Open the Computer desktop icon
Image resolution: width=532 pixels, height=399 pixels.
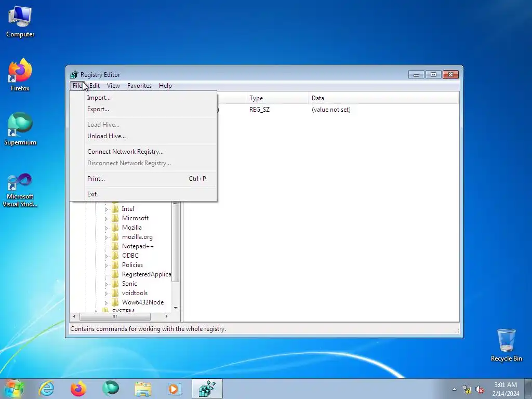20,22
